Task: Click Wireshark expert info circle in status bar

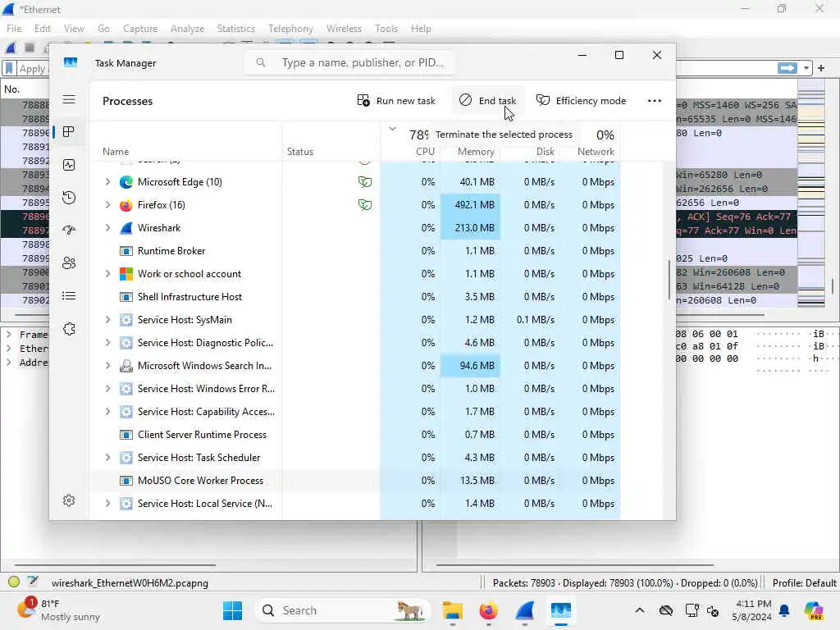Action: coord(14,582)
